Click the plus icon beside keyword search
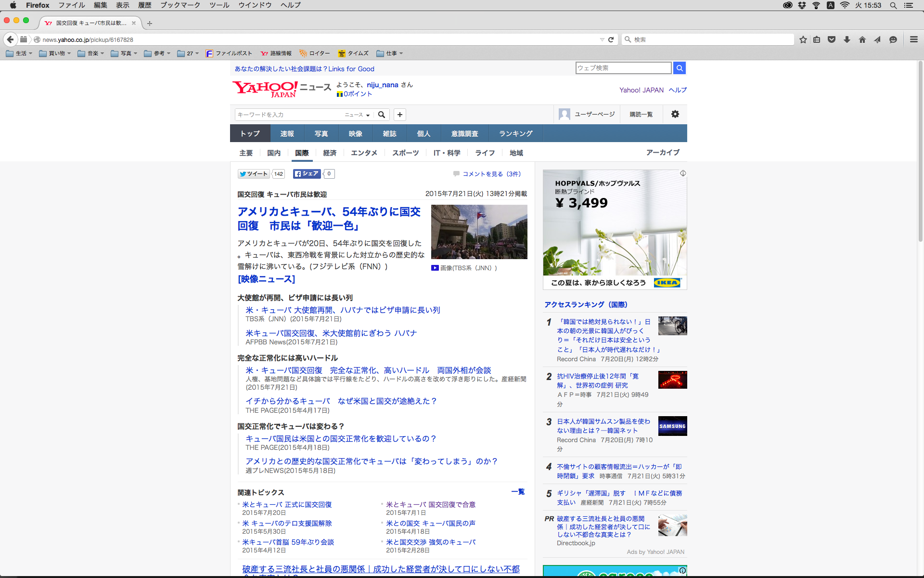This screenshot has width=924, height=578. pos(399,115)
